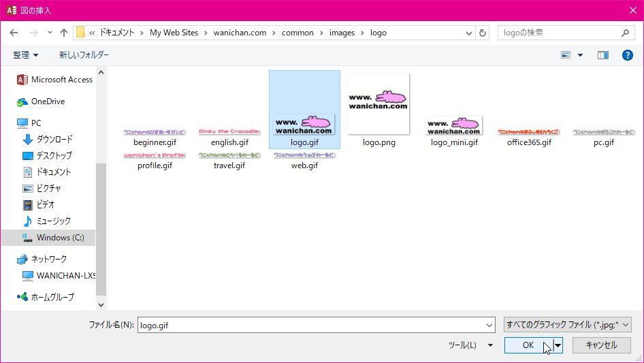Select the travel.gif file
Viewport: 644px width, 363px height.
pos(229,161)
